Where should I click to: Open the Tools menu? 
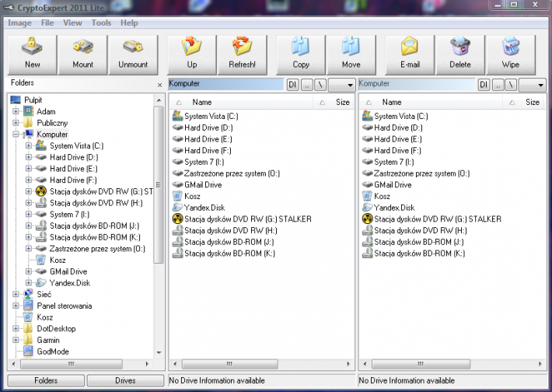tap(101, 23)
